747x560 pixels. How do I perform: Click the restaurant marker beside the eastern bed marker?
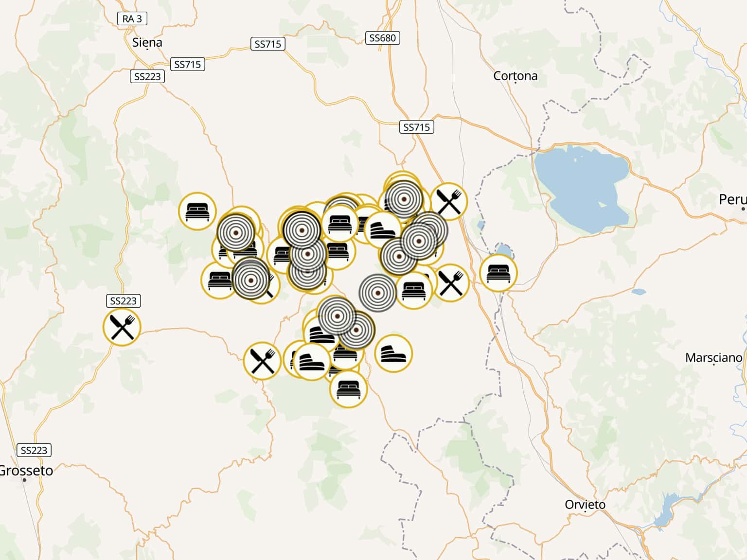click(450, 283)
